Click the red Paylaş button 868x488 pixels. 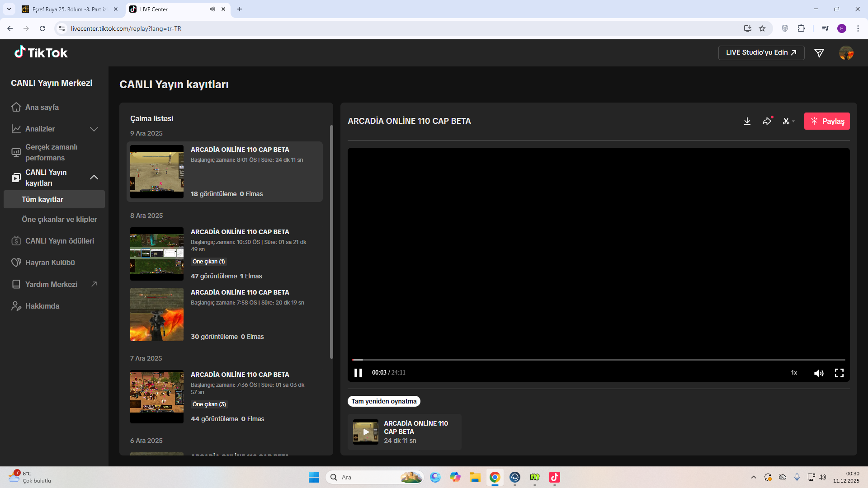pyautogui.click(x=827, y=121)
